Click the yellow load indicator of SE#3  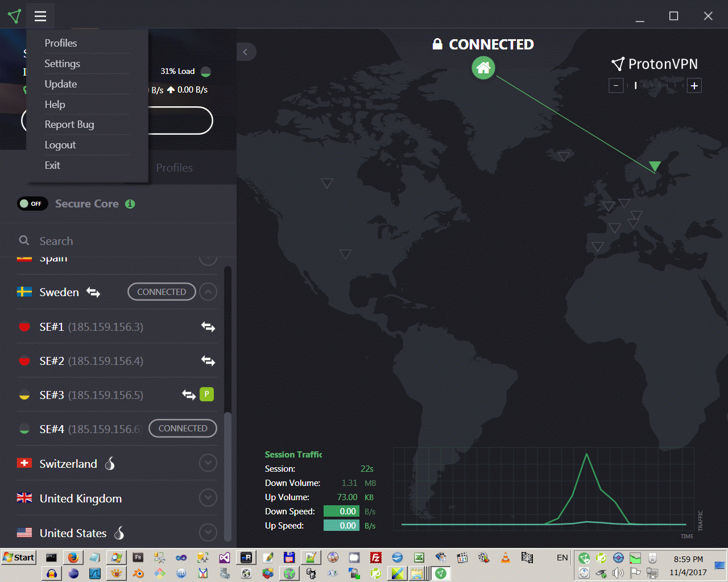tap(24, 395)
